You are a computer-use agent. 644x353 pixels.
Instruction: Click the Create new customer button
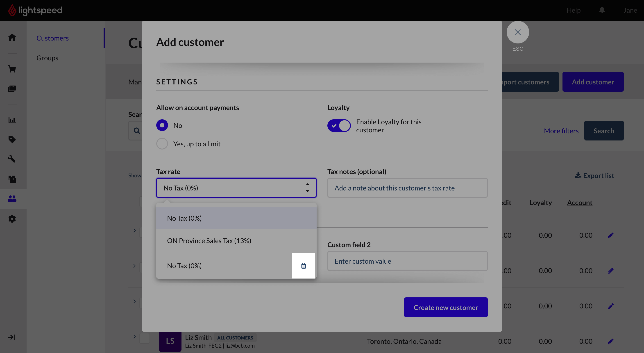coord(446,307)
